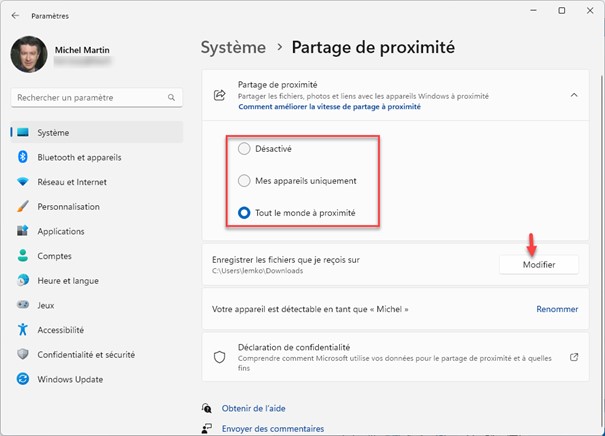The width and height of the screenshot is (605, 436).
Task: Select the Désactivé radio button
Action: pyautogui.click(x=245, y=149)
